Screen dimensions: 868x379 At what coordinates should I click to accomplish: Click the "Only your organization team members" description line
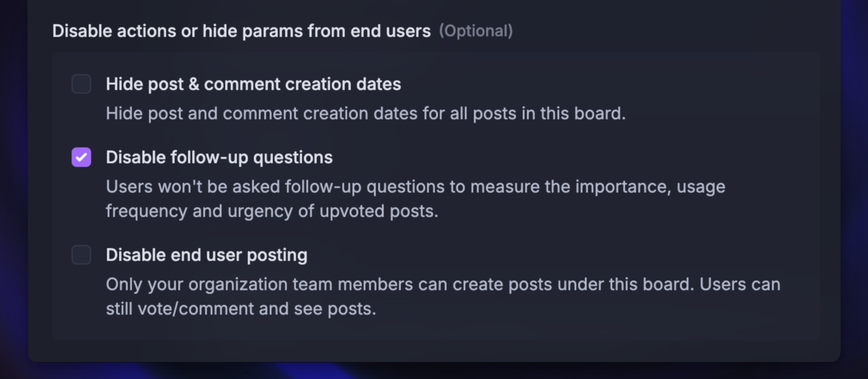tap(443, 284)
